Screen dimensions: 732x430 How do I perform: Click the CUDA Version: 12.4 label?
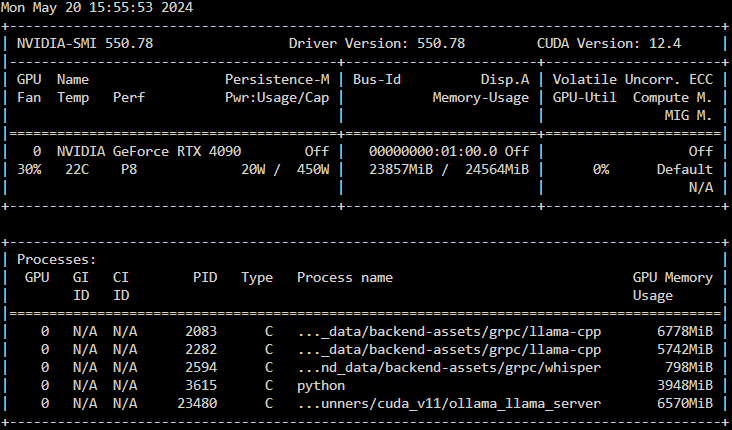609,43
